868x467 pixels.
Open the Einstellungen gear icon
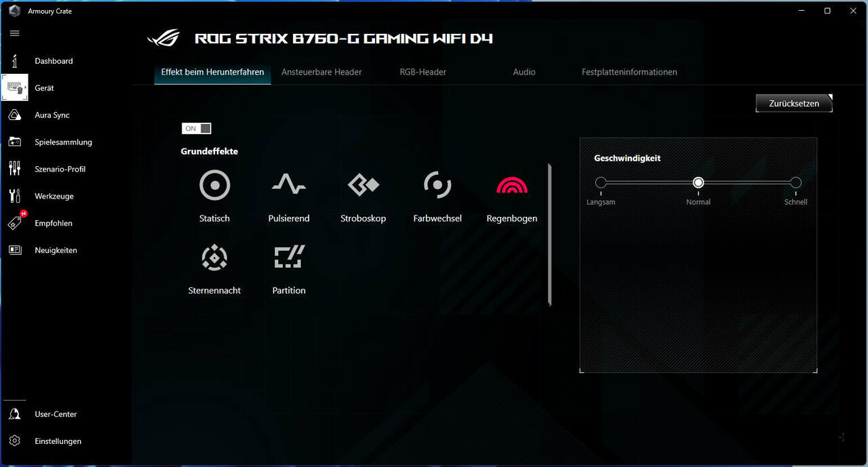(x=14, y=441)
